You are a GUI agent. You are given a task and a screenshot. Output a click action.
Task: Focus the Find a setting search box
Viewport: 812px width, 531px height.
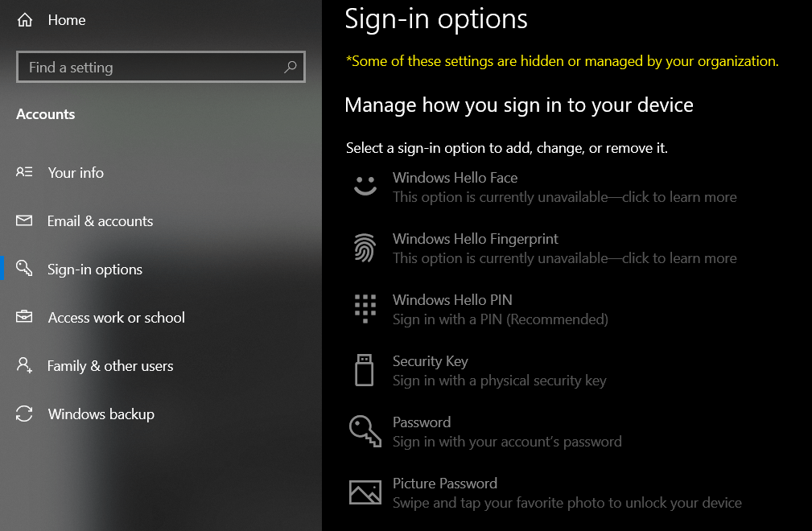[x=160, y=67]
